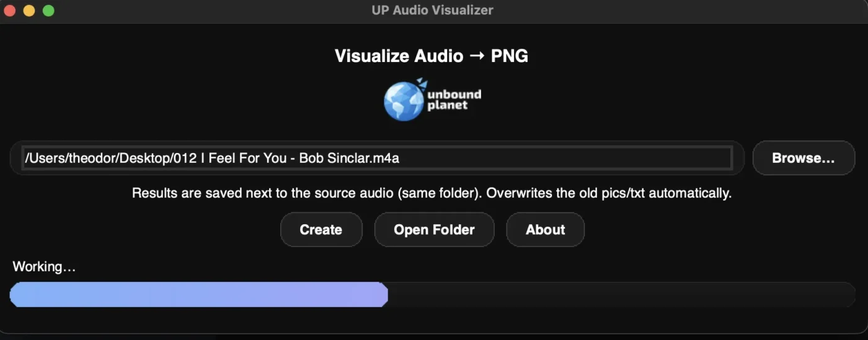This screenshot has height=340, width=868.
Task: Click the "Working…" status label
Action: (x=44, y=267)
